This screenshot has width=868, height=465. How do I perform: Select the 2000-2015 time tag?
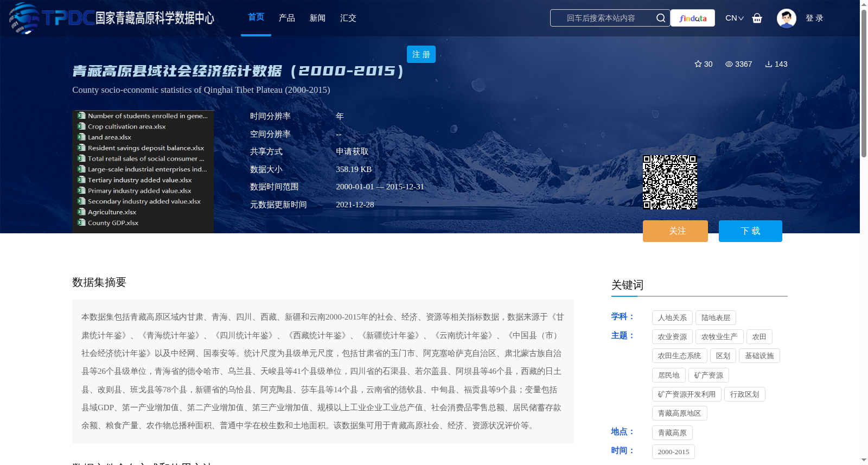click(673, 452)
